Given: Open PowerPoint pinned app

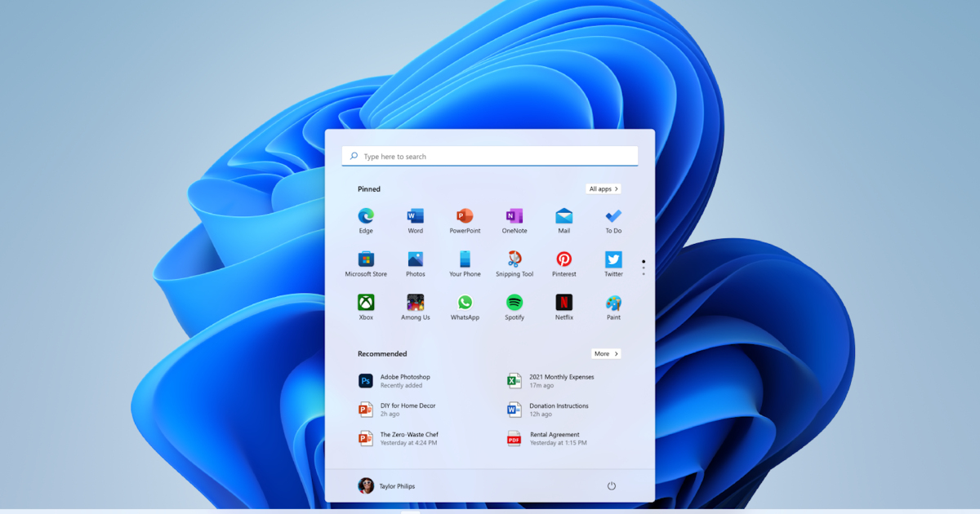Looking at the screenshot, I should click(x=465, y=216).
